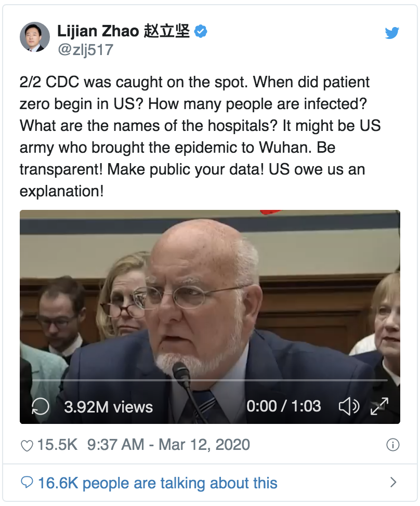This screenshot has height=506, width=420.
Task: Open "16.6K people are talking about this"
Action: click(157, 483)
